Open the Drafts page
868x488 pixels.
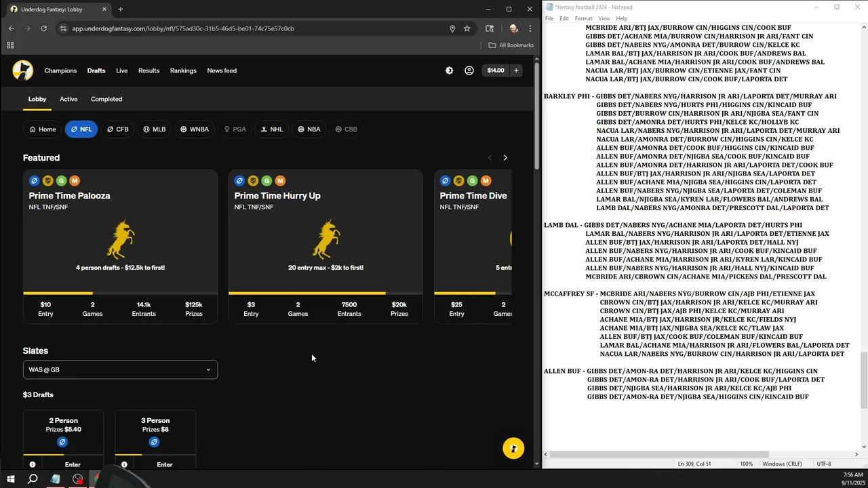[x=96, y=70]
